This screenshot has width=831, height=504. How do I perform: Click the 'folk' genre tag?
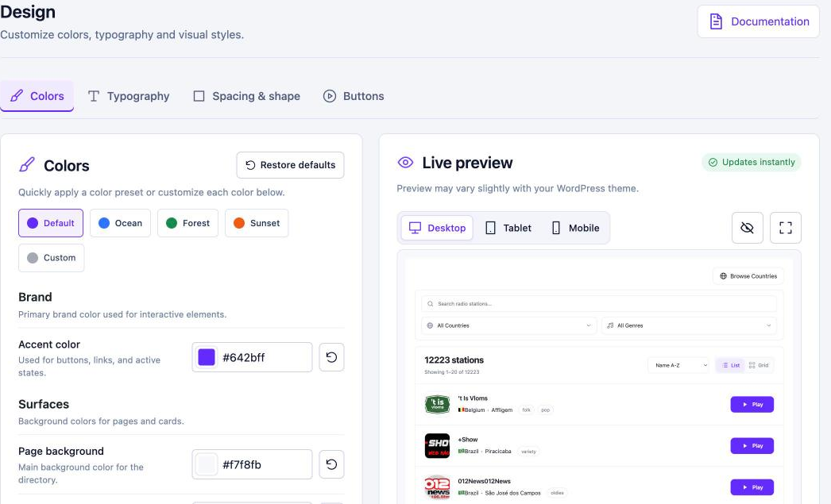pos(526,410)
